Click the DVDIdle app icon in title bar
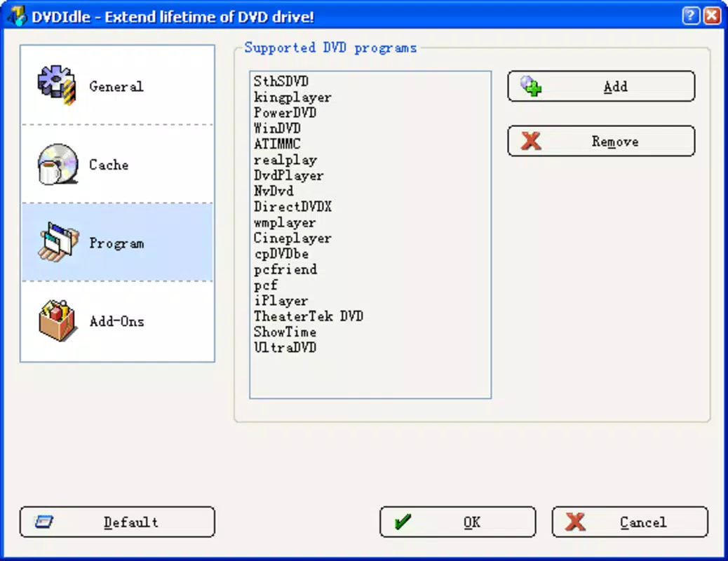 click(x=17, y=16)
